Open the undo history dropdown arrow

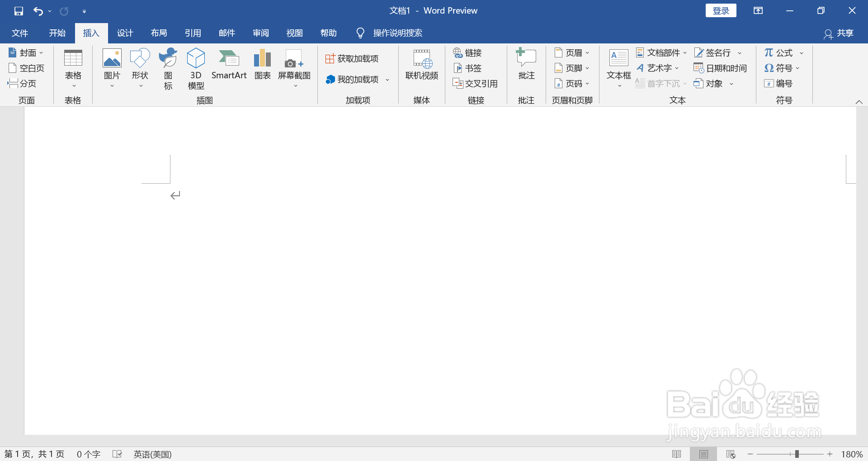tap(50, 11)
